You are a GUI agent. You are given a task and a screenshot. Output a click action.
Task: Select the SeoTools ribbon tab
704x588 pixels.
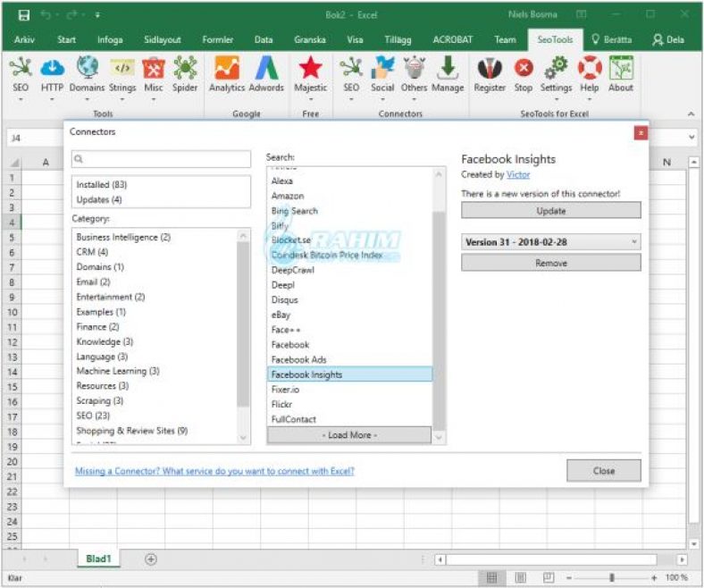555,39
